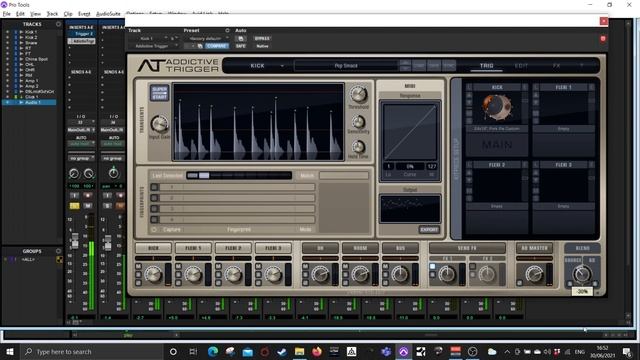
Task: Open the Addictive Trigger help question mark
Action: click(582, 65)
